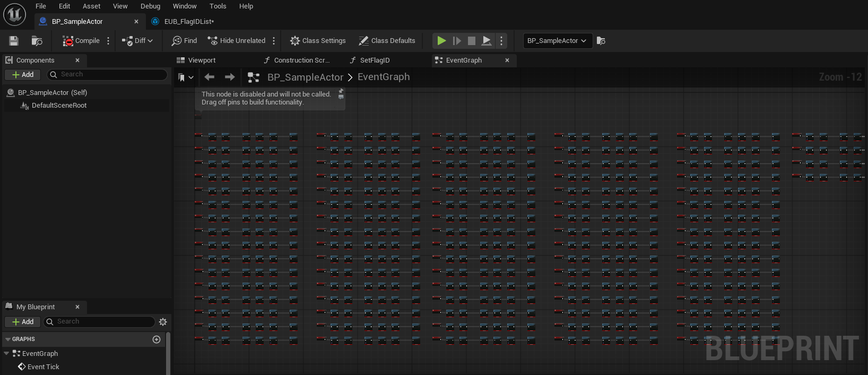The height and width of the screenshot is (375, 868).
Task: Open the My Blueprint settings gear
Action: pyautogui.click(x=163, y=322)
